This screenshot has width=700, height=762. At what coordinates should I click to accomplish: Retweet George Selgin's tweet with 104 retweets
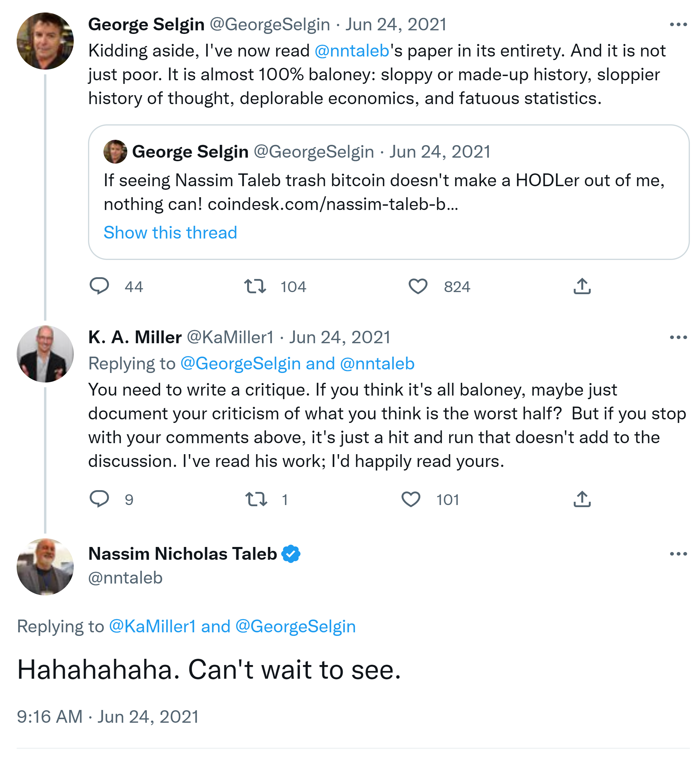pos(255,286)
